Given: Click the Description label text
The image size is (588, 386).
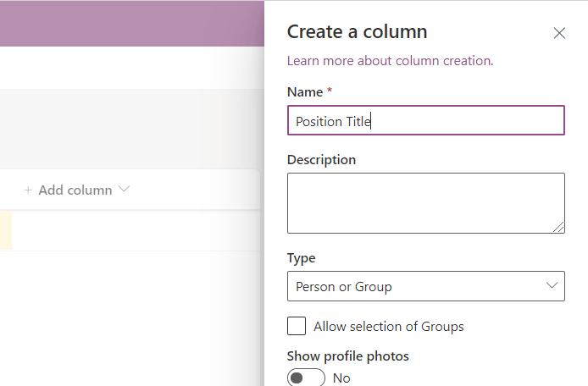Looking at the screenshot, I should click(x=321, y=160).
